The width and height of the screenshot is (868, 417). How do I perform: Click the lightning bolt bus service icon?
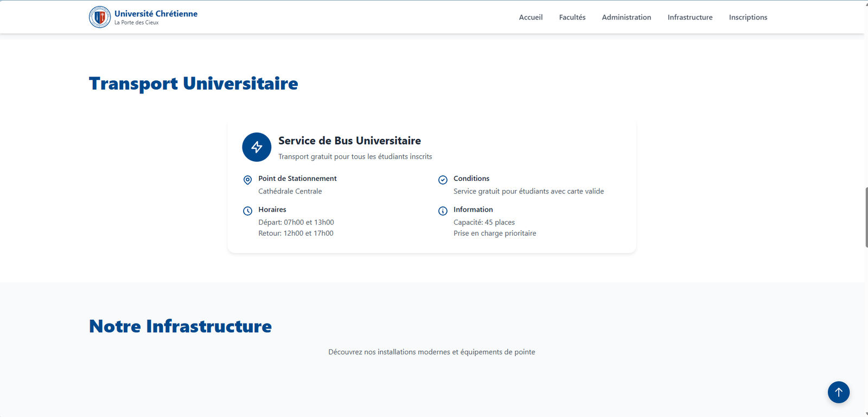(257, 147)
